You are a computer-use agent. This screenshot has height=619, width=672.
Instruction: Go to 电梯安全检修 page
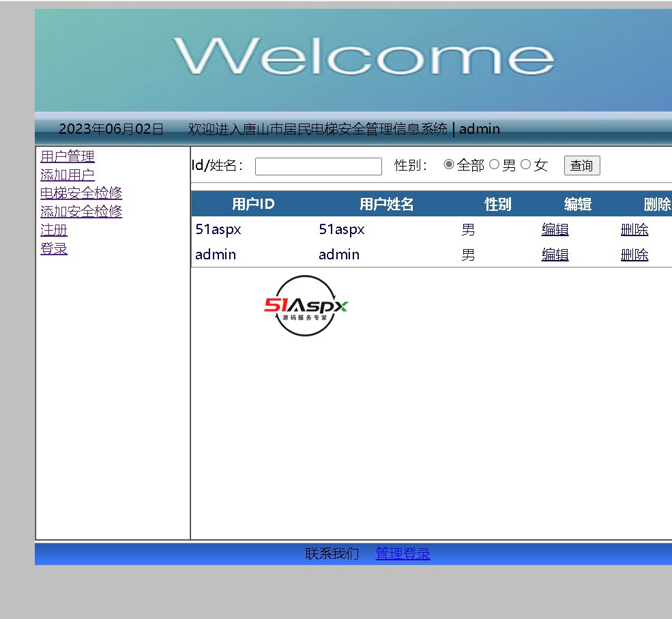81,193
